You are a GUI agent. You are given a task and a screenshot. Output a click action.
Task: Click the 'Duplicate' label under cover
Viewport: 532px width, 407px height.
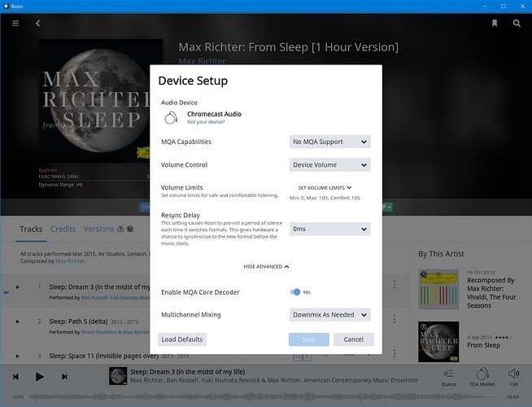48,170
